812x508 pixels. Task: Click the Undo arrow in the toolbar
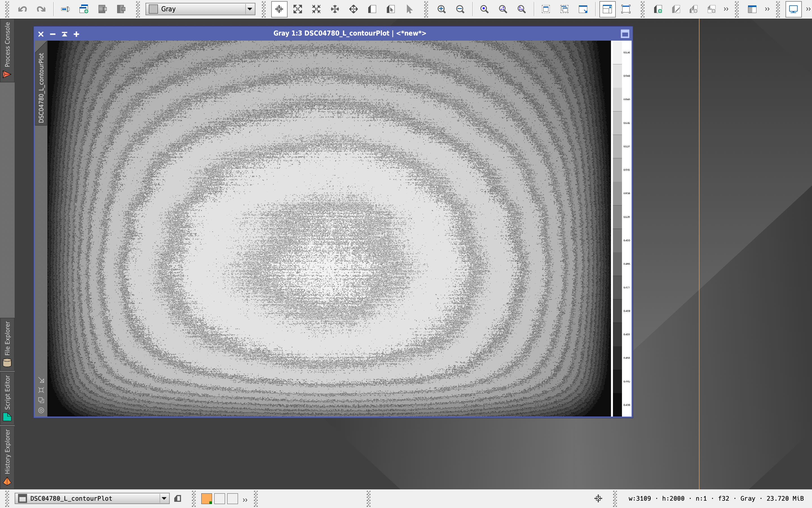(x=23, y=9)
